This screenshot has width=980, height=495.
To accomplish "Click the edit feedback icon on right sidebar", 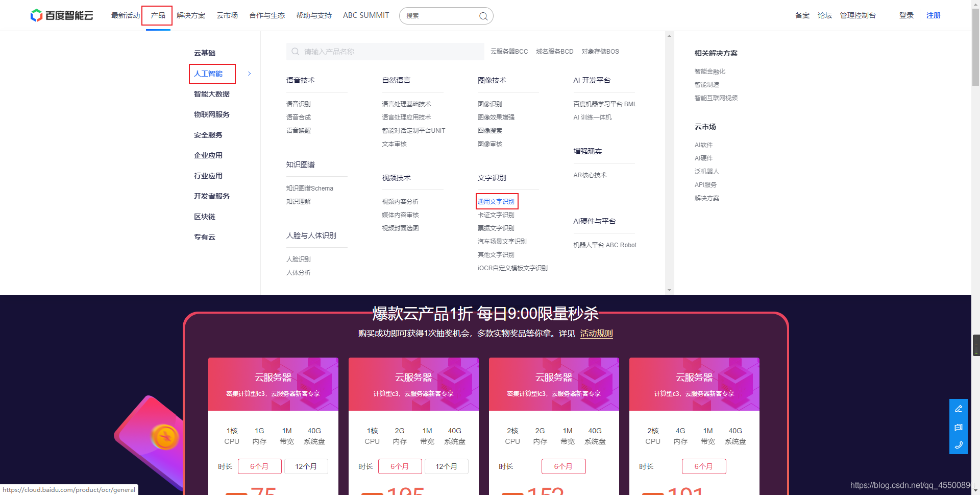I will click(x=959, y=409).
